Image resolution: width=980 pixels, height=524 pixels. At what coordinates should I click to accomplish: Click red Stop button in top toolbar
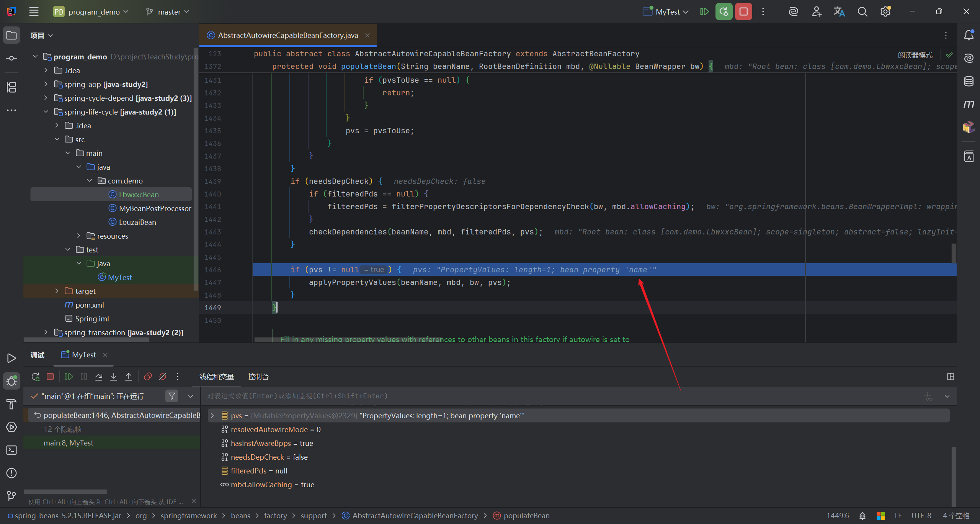point(743,11)
